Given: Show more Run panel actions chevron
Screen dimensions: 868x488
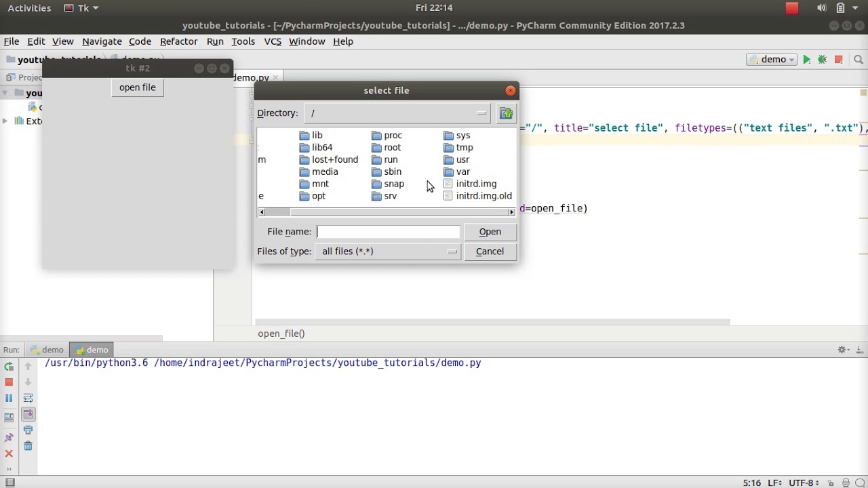Looking at the screenshot, I should coord(9,468).
